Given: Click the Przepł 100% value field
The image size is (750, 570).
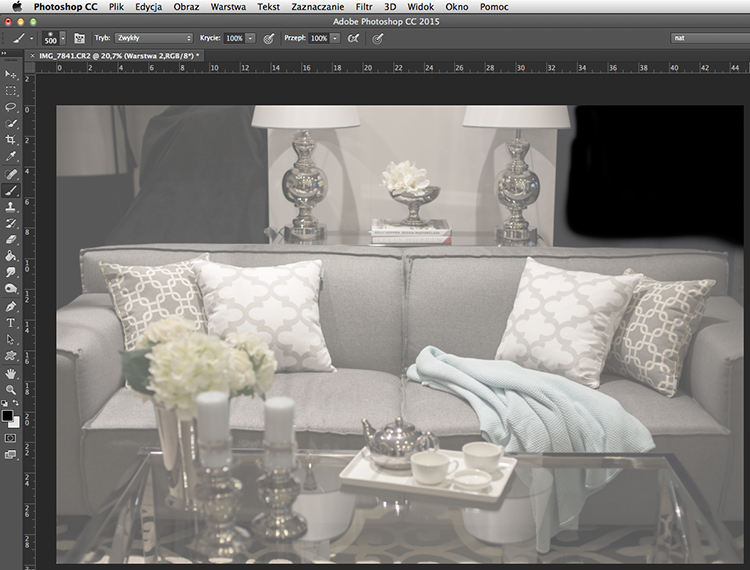Looking at the screenshot, I should click(x=319, y=38).
